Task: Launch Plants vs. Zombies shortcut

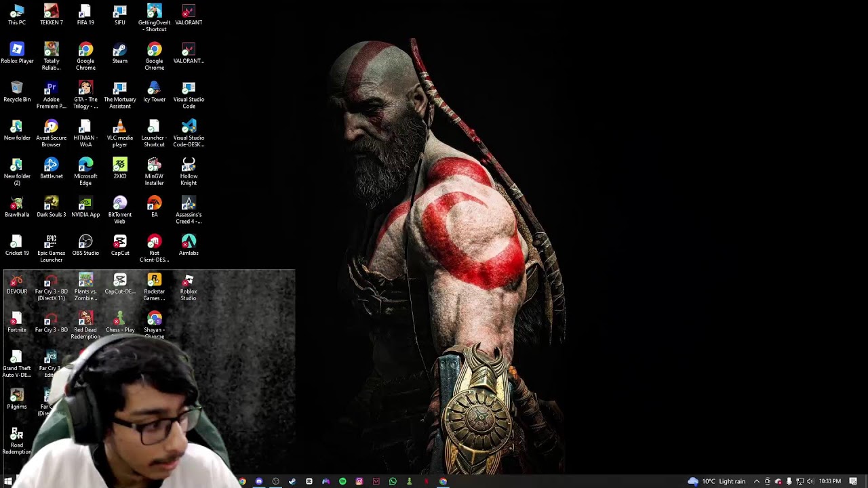Action: tap(85, 287)
